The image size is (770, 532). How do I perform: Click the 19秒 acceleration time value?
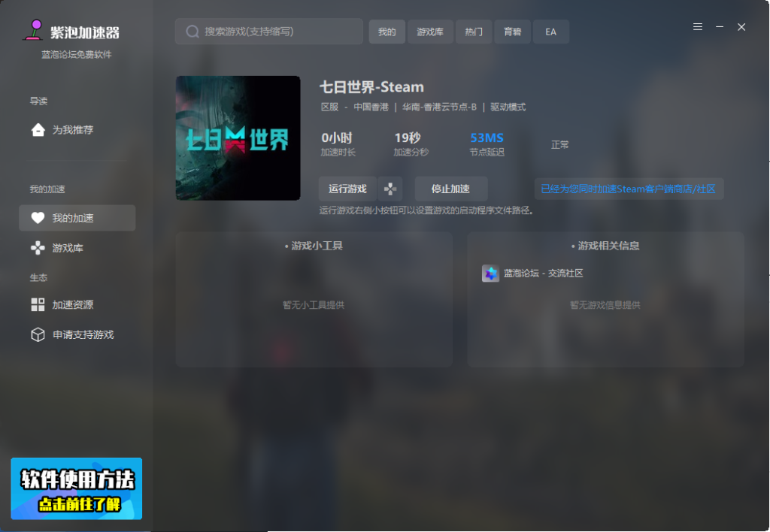[x=408, y=138]
